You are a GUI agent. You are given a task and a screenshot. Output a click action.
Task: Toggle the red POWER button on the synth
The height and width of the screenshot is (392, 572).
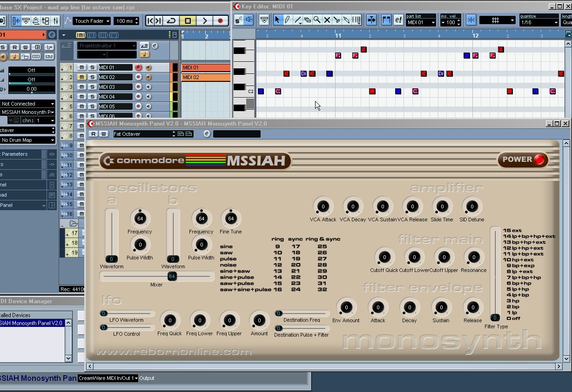tap(539, 159)
